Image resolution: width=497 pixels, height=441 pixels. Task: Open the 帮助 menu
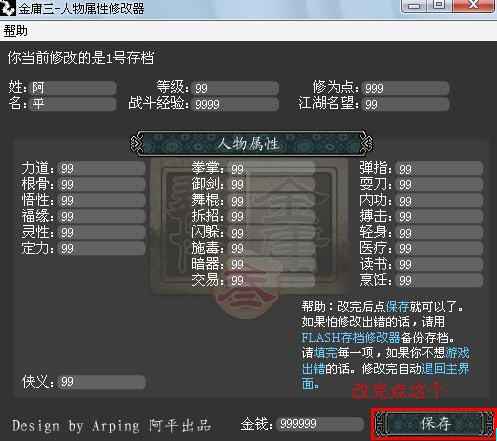(16, 31)
